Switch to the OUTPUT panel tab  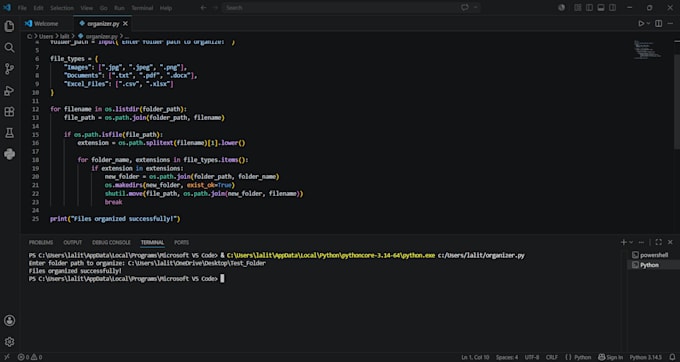click(72, 242)
